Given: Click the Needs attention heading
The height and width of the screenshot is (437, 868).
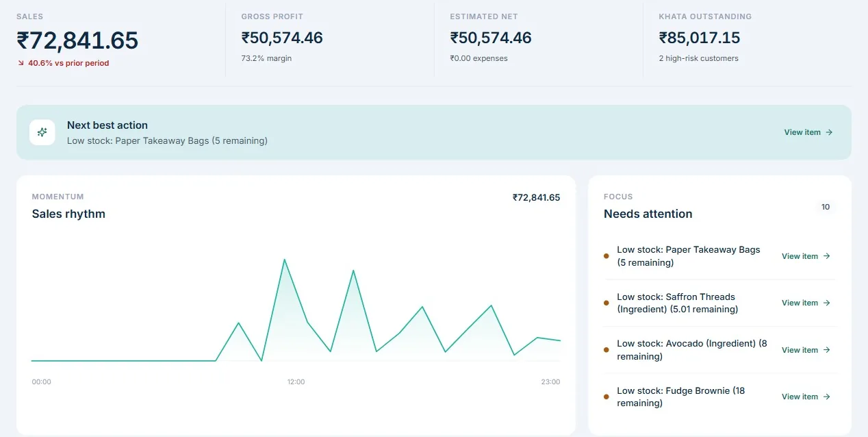Looking at the screenshot, I should [648, 214].
